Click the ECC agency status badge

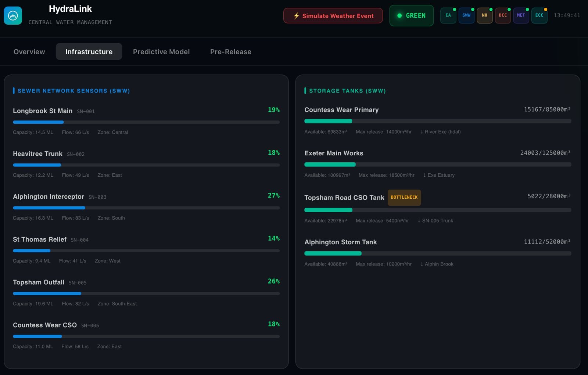[539, 15]
